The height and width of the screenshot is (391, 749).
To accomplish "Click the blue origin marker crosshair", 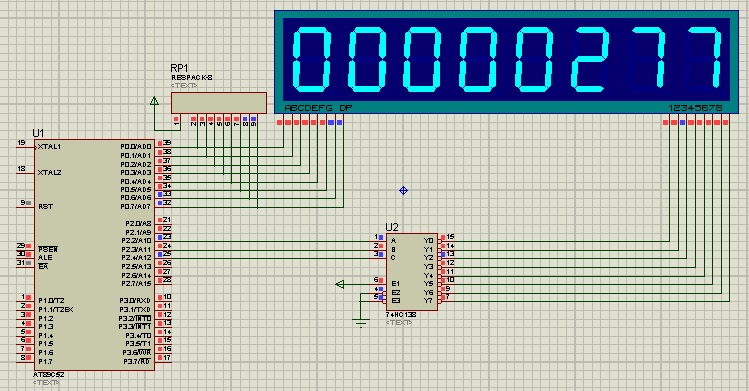I will click(403, 190).
